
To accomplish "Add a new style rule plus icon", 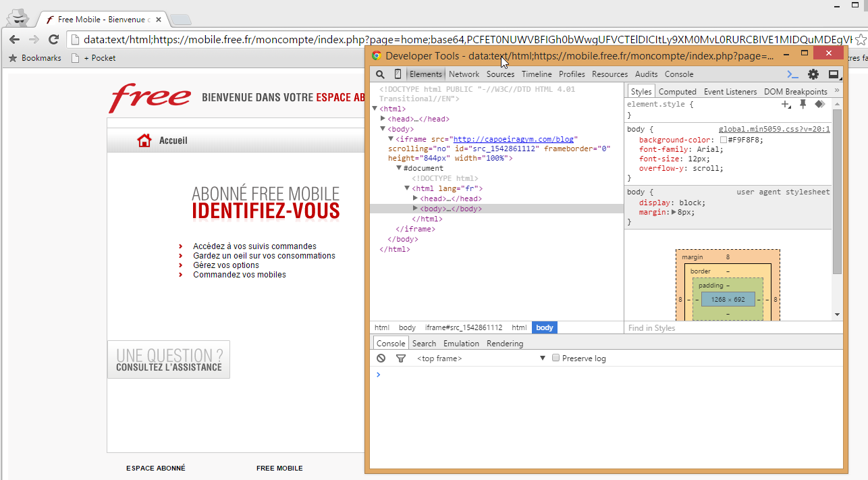I will (786, 105).
